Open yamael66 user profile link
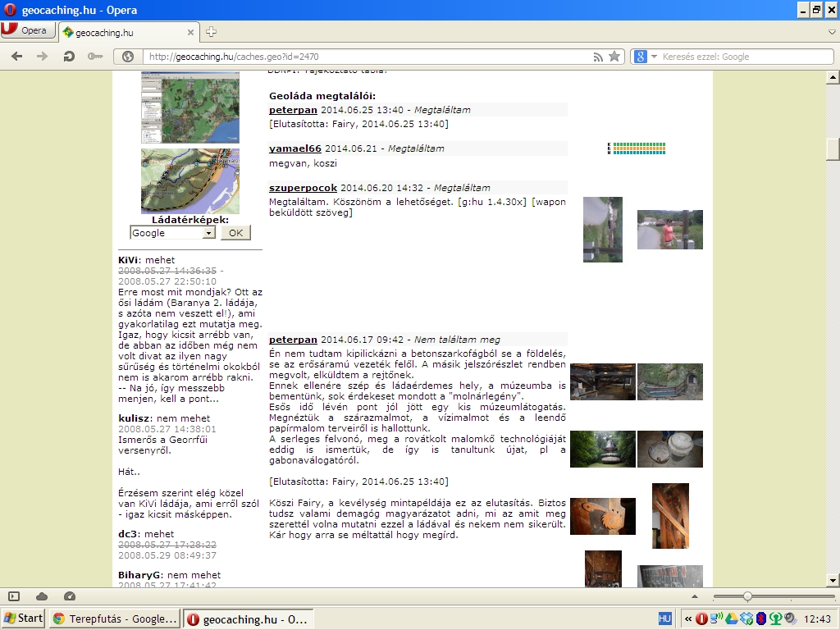This screenshot has width=840, height=630. [x=295, y=148]
